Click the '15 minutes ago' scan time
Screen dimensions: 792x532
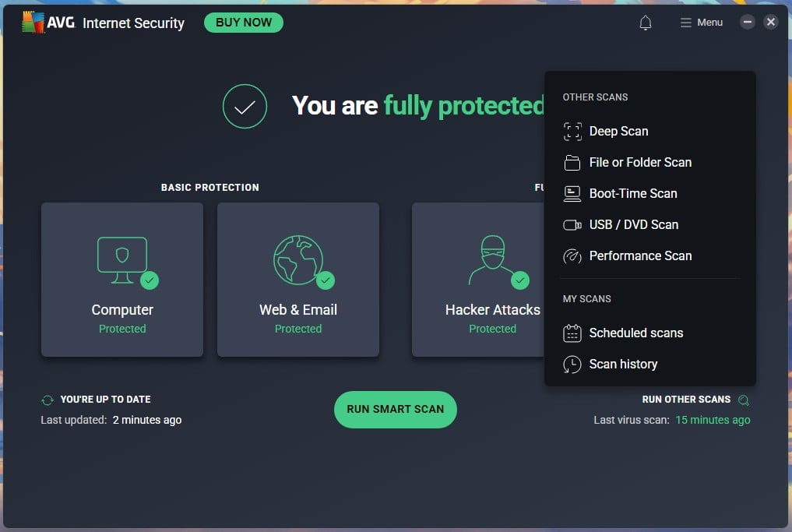[713, 421]
